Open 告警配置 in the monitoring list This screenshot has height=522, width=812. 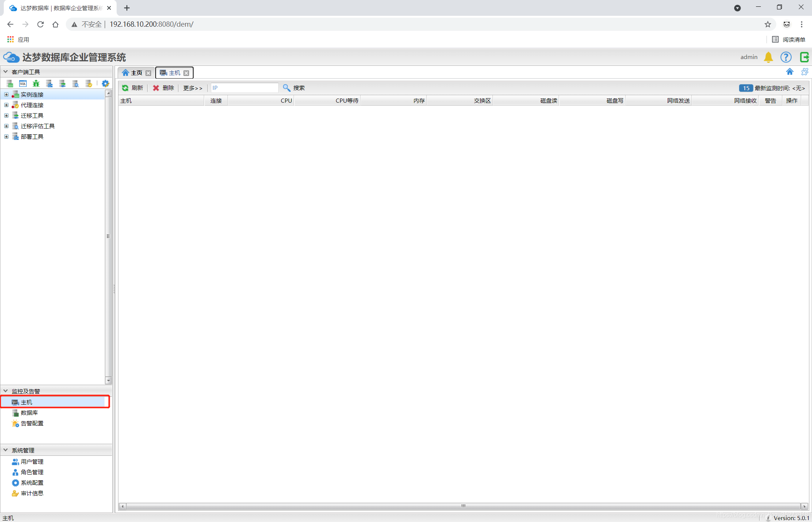pos(32,423)
